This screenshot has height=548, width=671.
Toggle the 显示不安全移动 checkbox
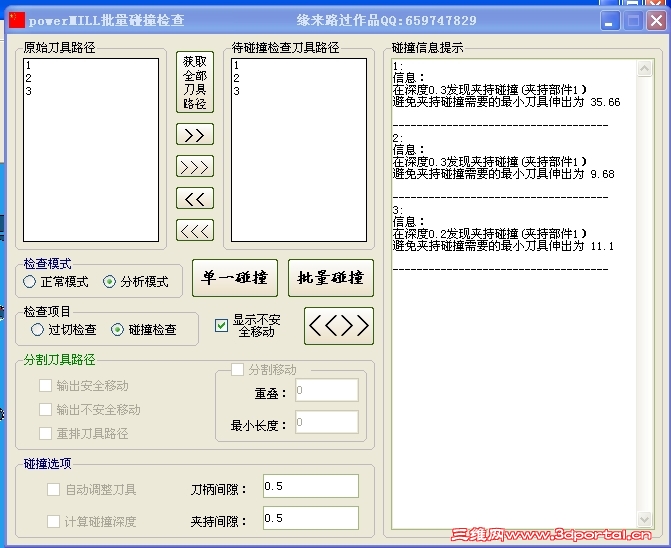click(221, 326)
